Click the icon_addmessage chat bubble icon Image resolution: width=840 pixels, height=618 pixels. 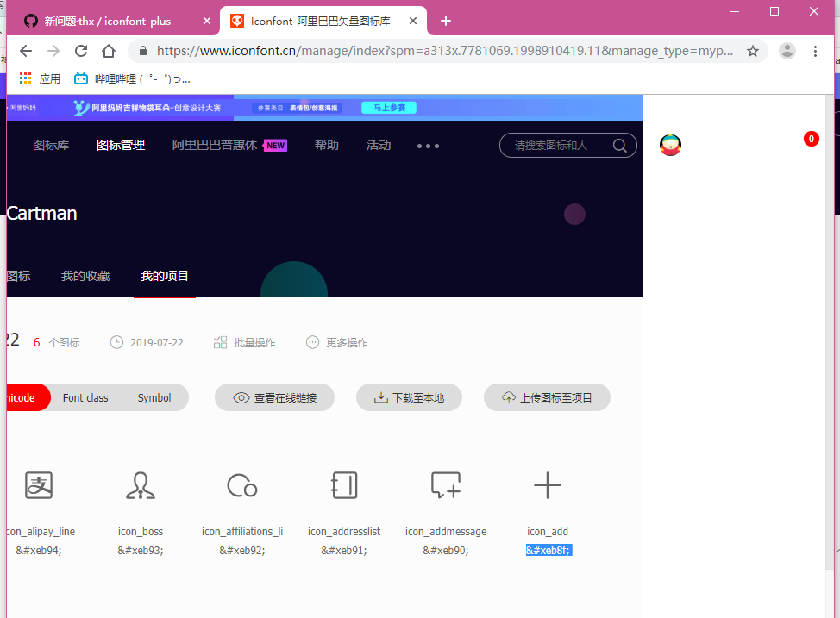(446, 485)
